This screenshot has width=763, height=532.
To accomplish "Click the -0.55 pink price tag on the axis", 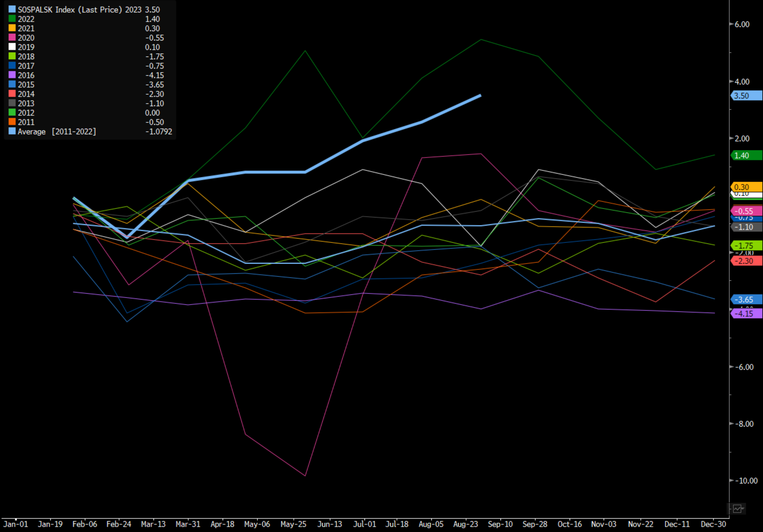I will point(746,211).
